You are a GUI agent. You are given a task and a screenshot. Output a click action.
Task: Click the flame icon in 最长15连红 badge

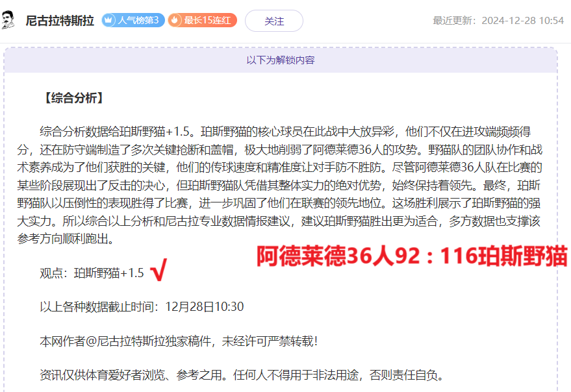175,20
